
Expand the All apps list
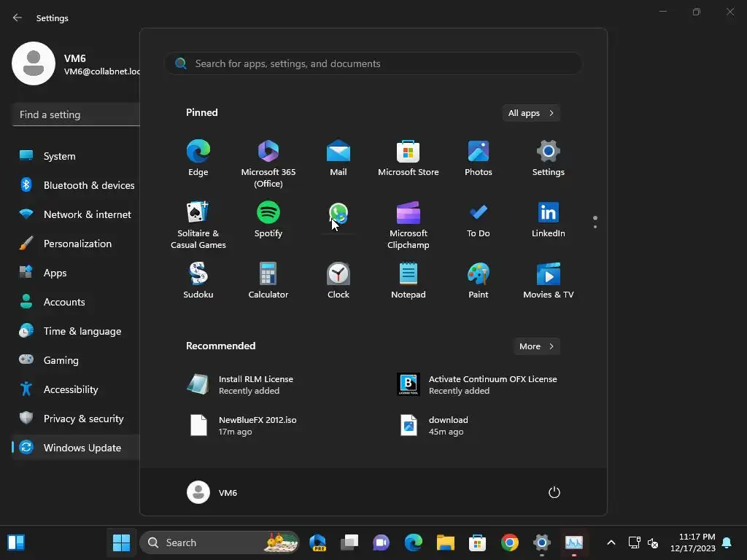point(531,113)
